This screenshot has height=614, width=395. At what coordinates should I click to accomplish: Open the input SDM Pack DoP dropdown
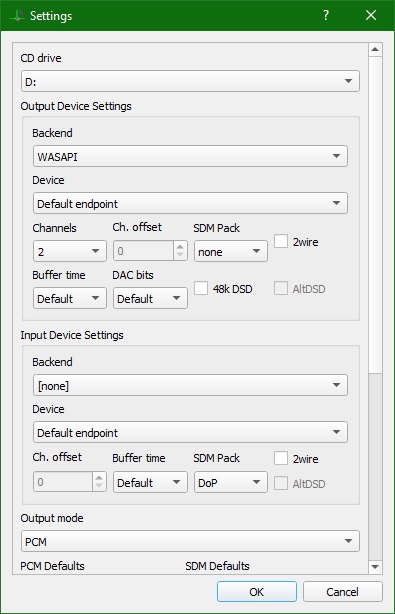coord(231,482)
